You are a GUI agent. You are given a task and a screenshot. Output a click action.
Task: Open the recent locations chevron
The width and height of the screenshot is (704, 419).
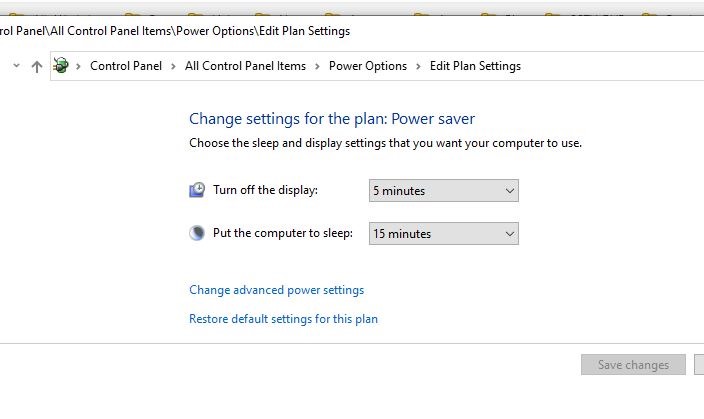pyautogui.click(x=16, y=66)
